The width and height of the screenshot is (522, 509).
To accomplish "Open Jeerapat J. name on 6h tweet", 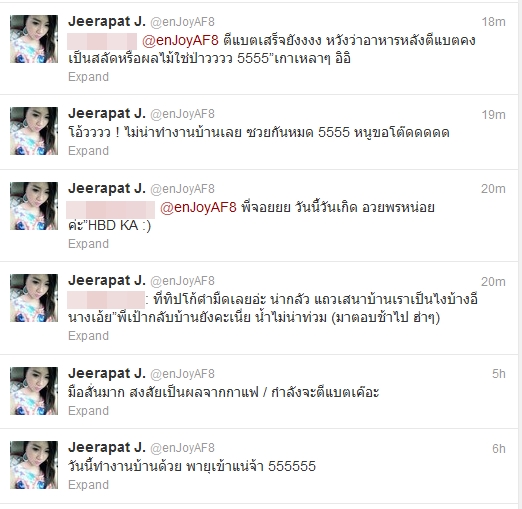I will tap(107, 448).
